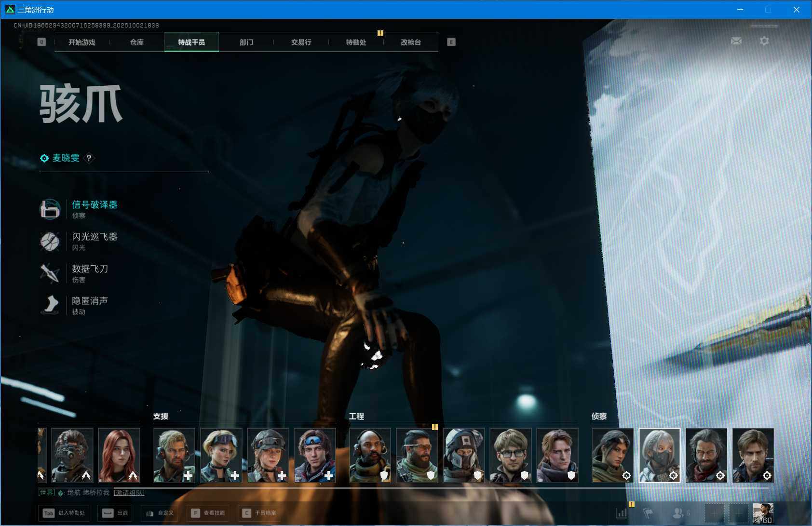Select the cyber-masked assault operator portrait
The height and width of the screenshot is (526, 812).
(72, 455)
